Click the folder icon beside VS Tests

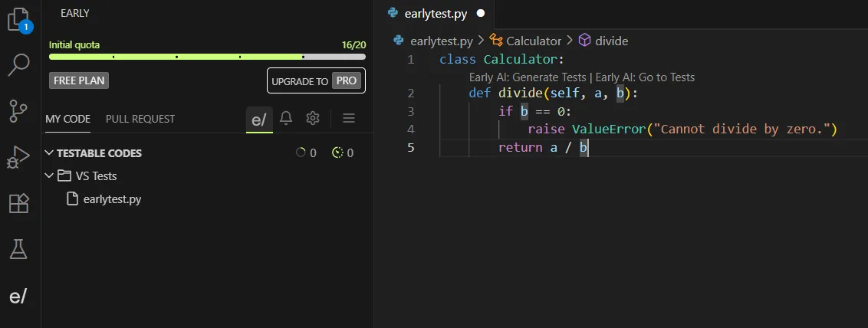(x=64, y=176)
